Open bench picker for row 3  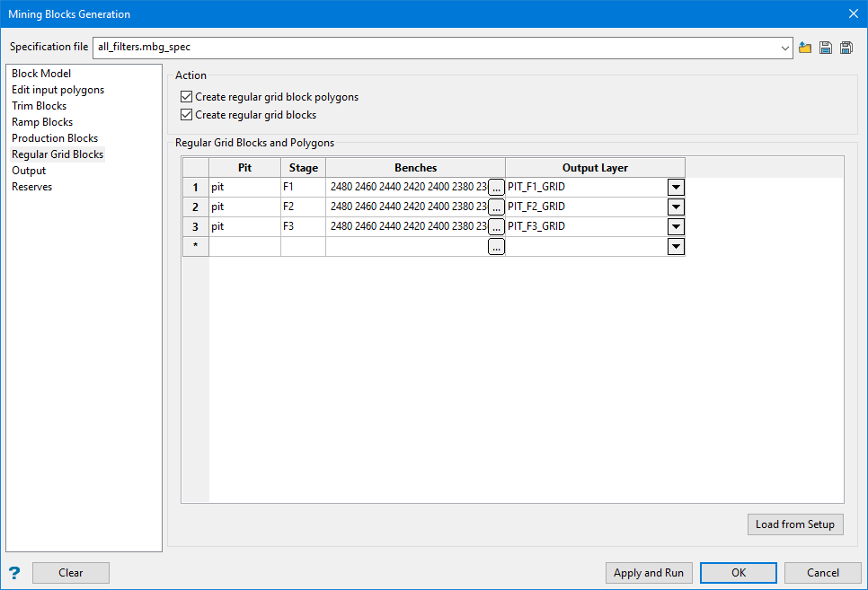(496, 227)
